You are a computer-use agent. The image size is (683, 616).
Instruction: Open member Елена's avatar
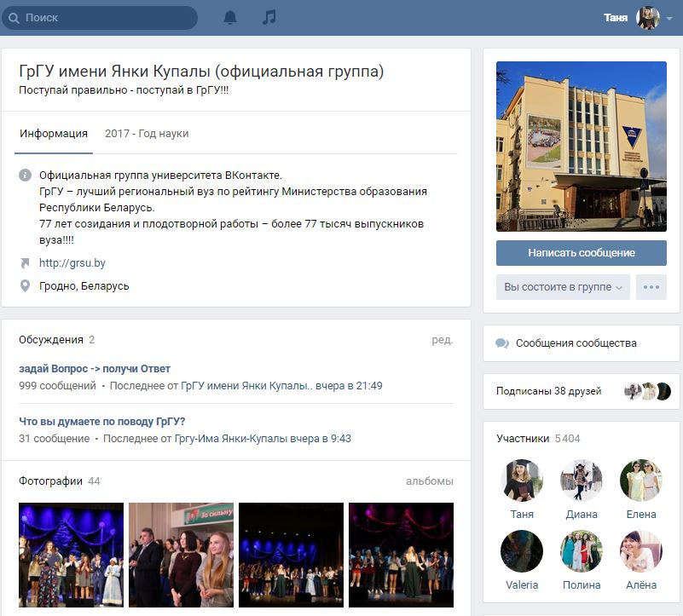pyautogui.click(x=641, y=481)
